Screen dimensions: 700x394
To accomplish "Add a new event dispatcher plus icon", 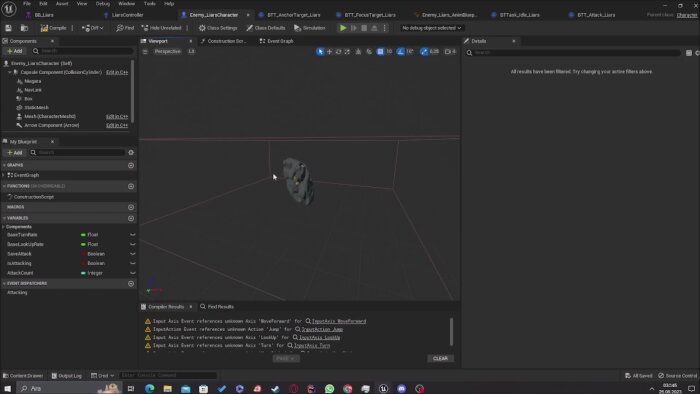I will tap(131, 283).
